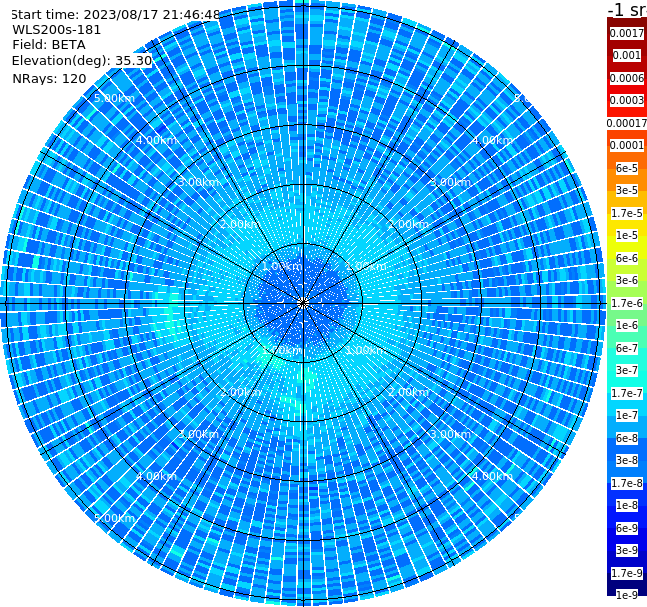Click the 3e-6 colorbar label
Viewport: 647px width, 607px height.
pos(627,280)
